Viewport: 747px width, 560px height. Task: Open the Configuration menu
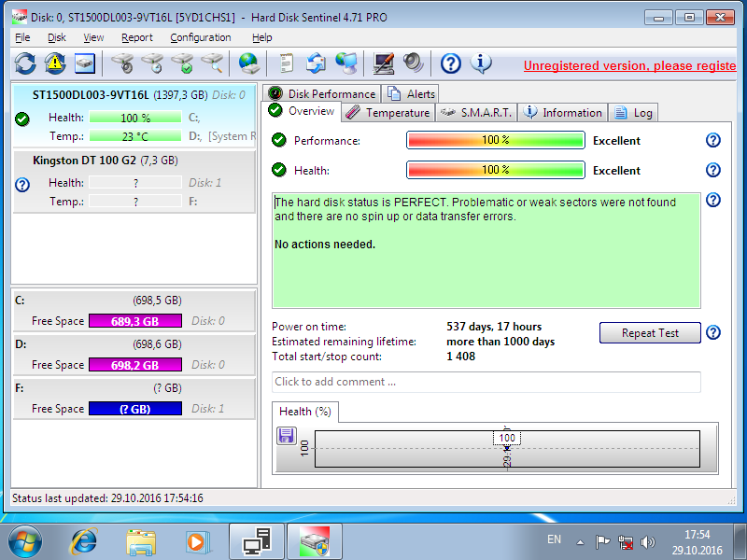point(201,37)
